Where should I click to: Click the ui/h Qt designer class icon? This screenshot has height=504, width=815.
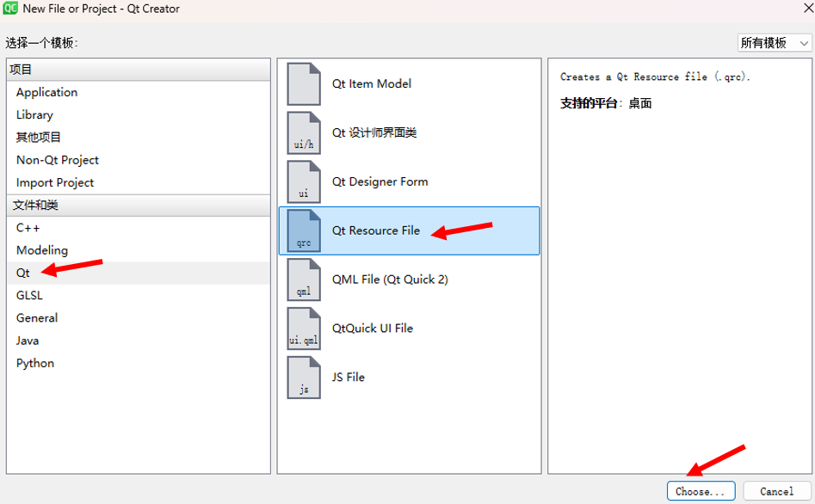304,133
